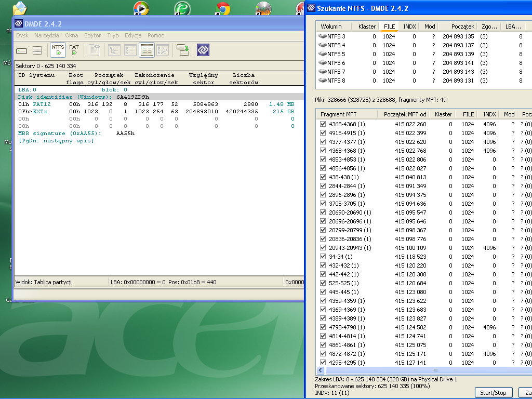Image resolution: width=532 pixels, height=399 pixels.
Task: Open the folder icon on desktop
Action: pyautogui.click(x=20, y=8)
